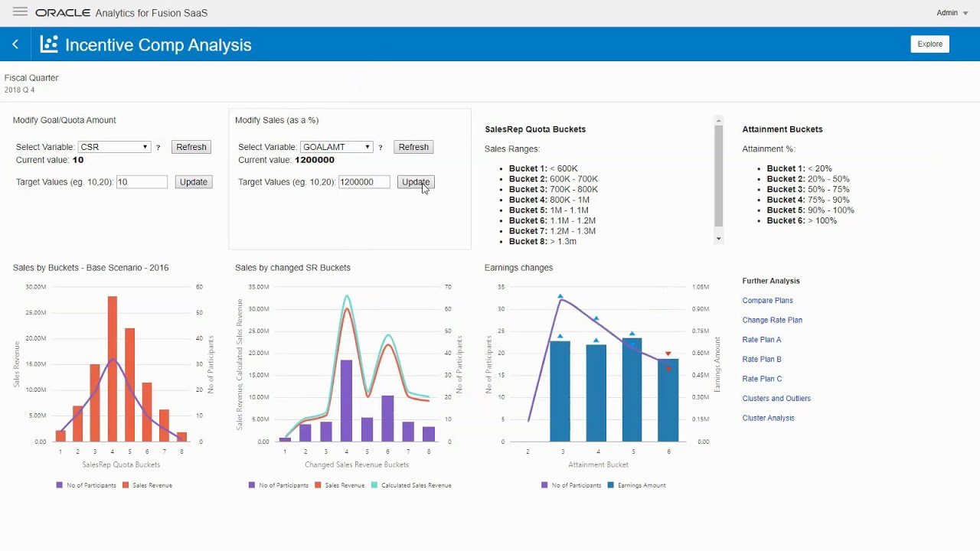Open the GOALAMT variable dropdown
Viewport: 980px width, 551px height.
[336, 147]
